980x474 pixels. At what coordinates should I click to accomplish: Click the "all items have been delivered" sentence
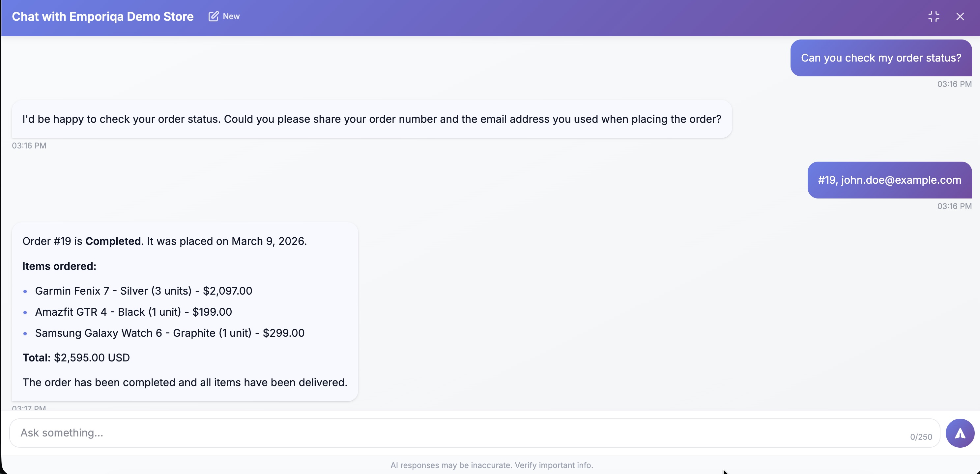(185, 382)
